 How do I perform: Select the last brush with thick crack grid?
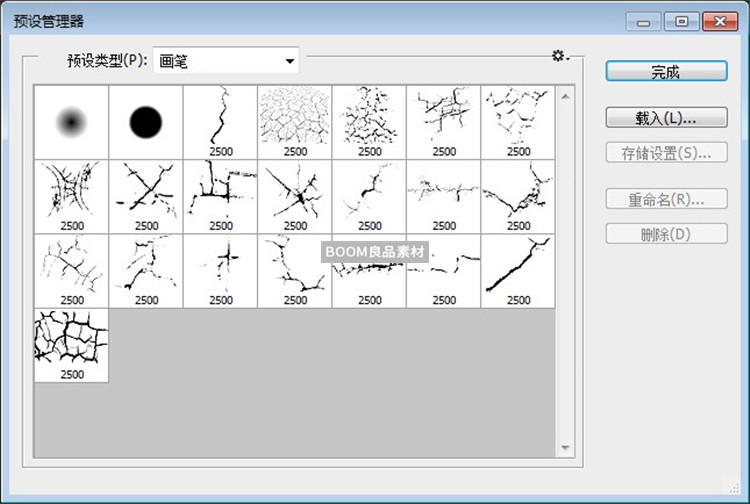[x=71, y=345]
